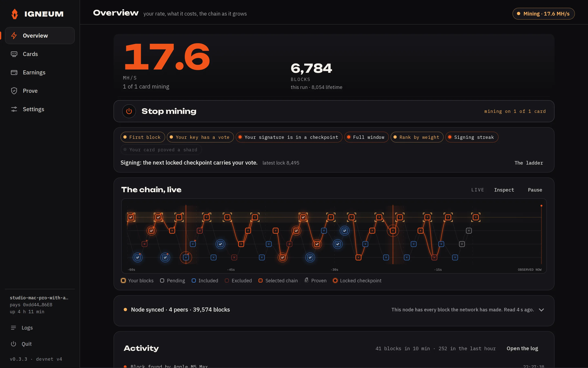This screenshot has height=368, width=588.
Task: Click the Mining 17.6 MH/s status pill
Action: click(x=543, y=14)
